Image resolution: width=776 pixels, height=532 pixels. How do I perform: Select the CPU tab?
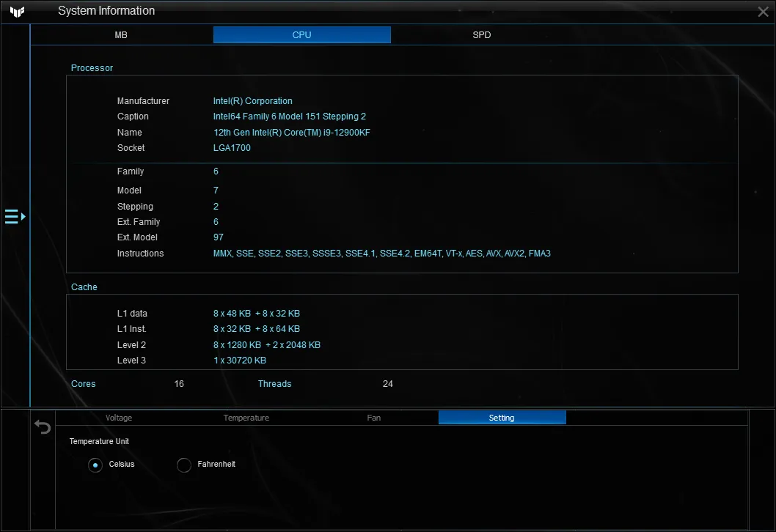click(302, 35)
